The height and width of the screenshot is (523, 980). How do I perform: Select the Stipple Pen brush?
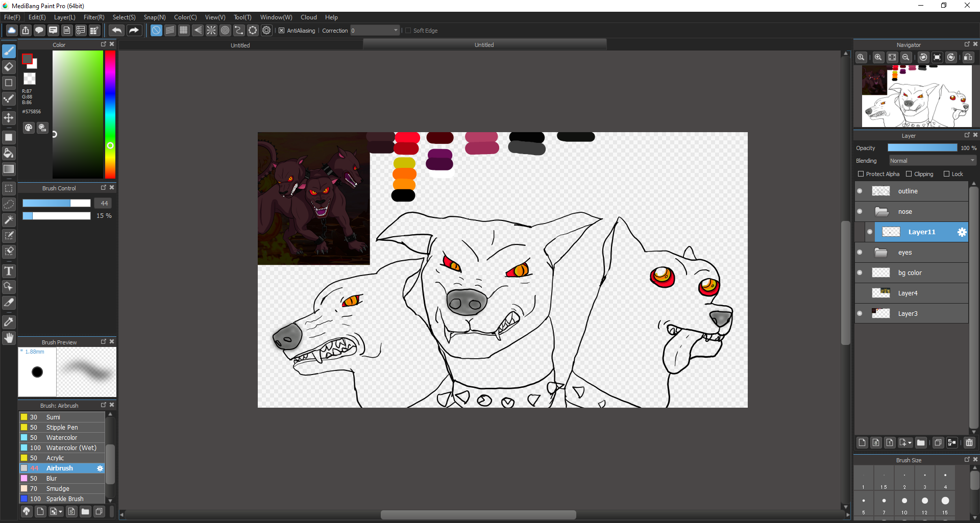62,428
